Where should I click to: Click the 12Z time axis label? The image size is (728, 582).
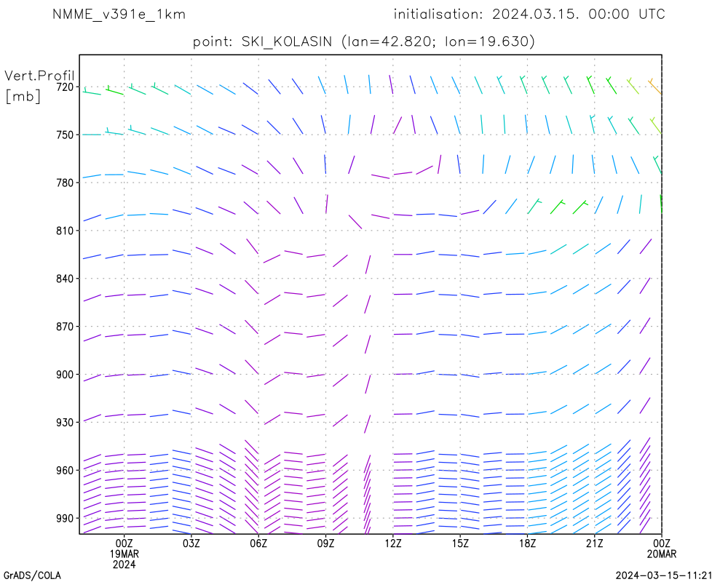pyautogui.click(x=393, y=543)
